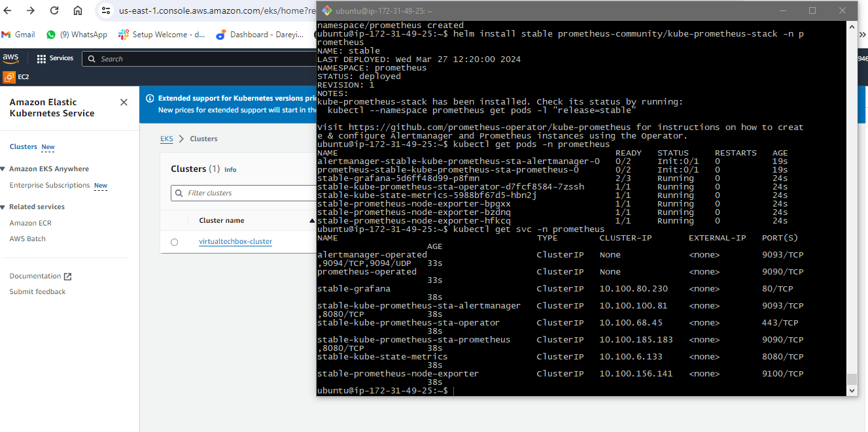This screenshot has width=868, height=432.
Task: Click the AWS logo
Action: (10, 58)
